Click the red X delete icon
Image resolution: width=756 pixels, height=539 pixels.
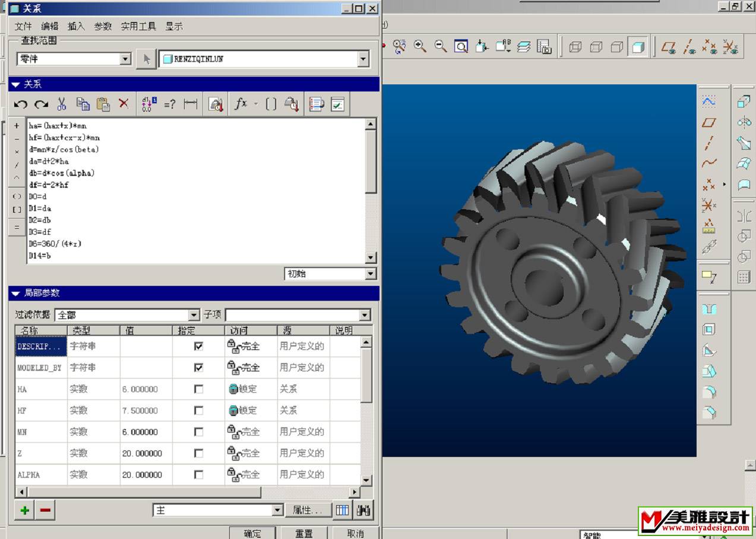[124, 104]
